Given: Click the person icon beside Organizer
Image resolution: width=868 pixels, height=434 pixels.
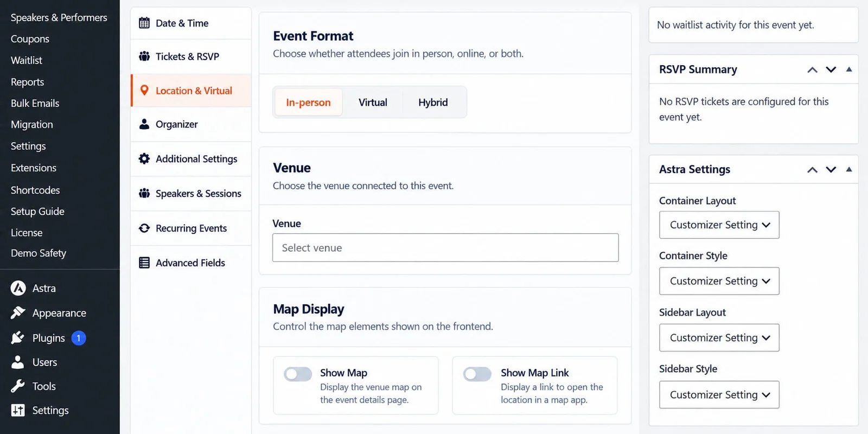Looking at the screenshot, I should coord(144,124).
